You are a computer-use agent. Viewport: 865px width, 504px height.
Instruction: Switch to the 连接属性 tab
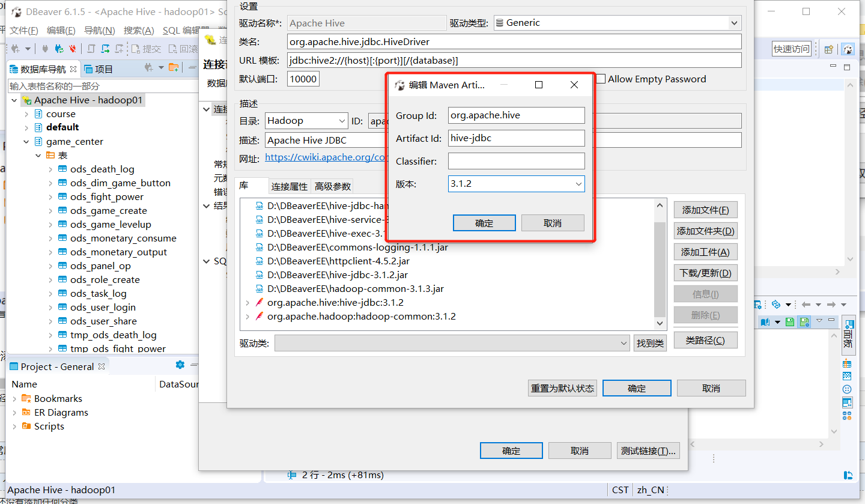290,186
